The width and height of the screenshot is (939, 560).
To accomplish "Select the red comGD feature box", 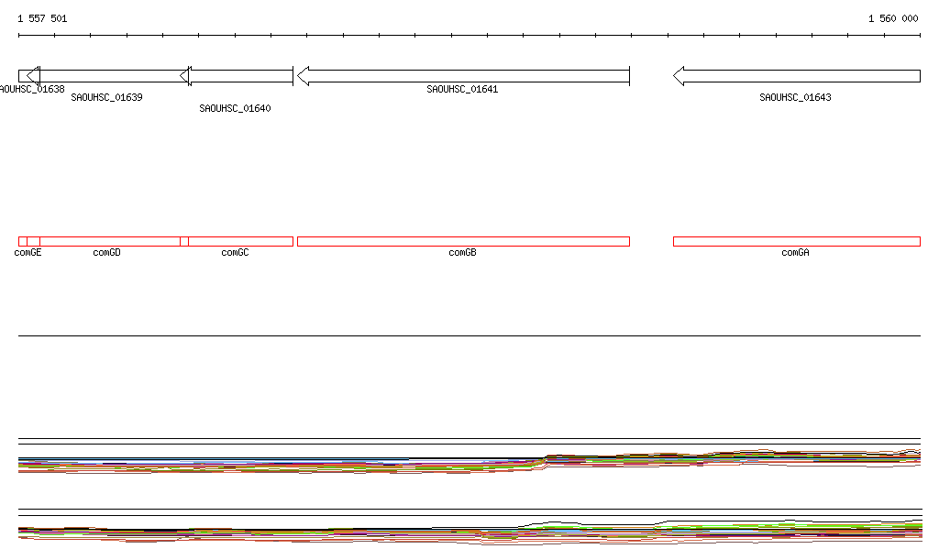I will (x=108, y=242).
